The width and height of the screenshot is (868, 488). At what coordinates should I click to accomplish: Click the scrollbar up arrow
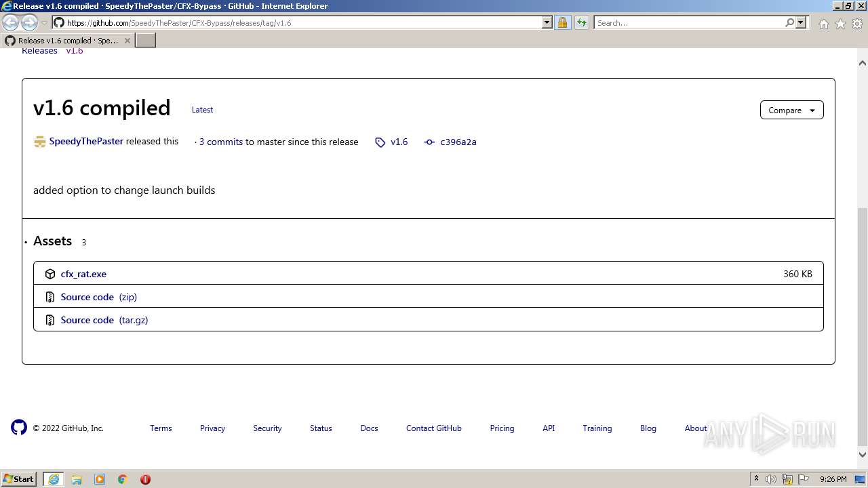tap(863, 63)
